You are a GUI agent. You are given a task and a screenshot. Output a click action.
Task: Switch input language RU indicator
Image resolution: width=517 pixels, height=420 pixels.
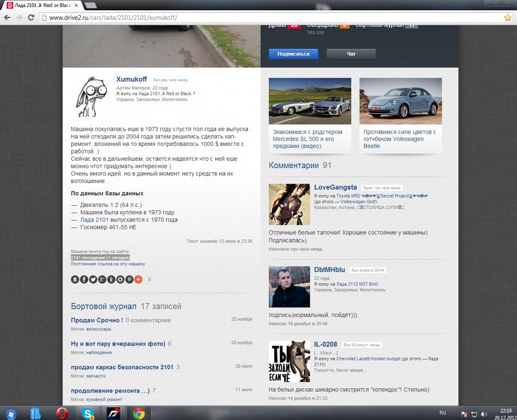(x=443, y=413)
